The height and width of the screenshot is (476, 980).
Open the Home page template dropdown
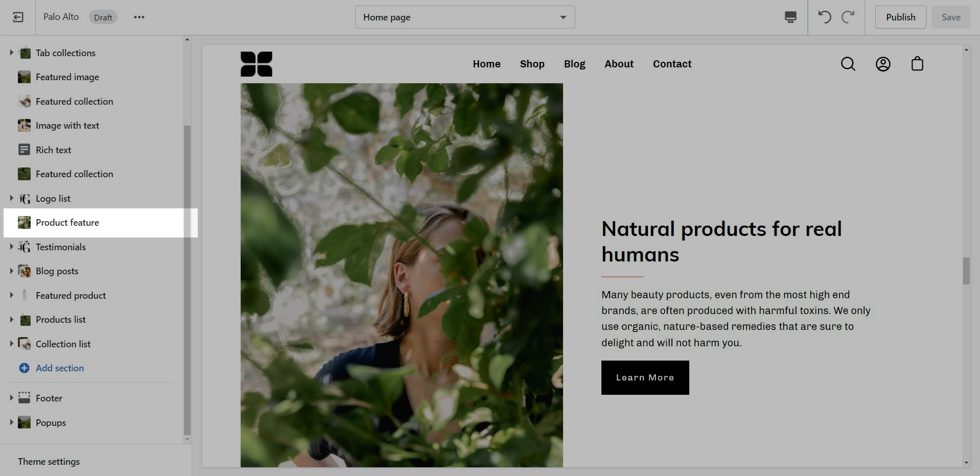click(x=465, y=17)
